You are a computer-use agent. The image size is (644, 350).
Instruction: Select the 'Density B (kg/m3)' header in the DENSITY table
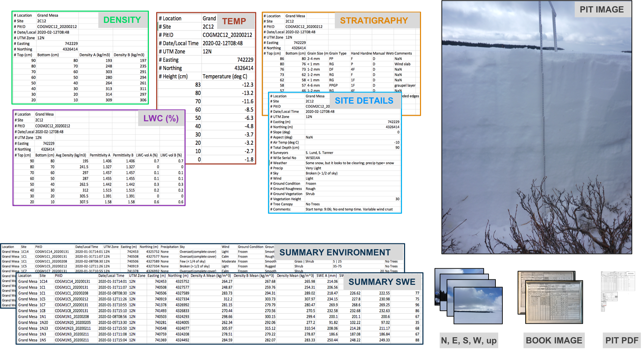pyautogui.click(x=129, y=55)
